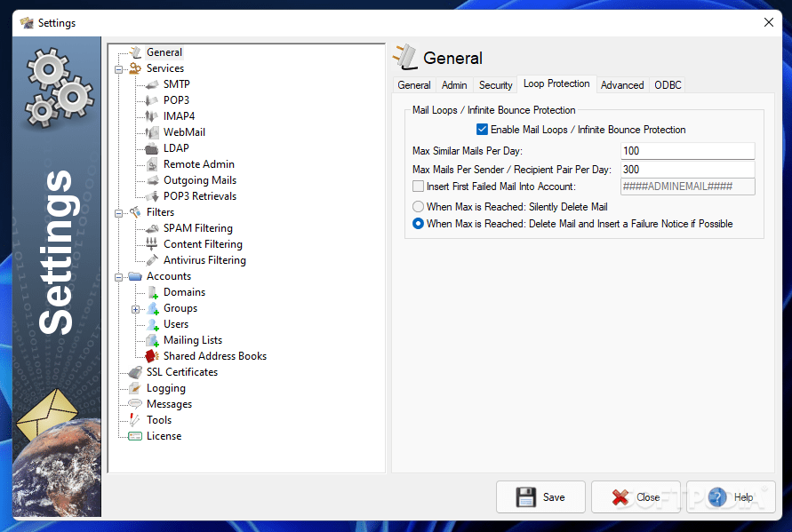Open the ODBC tab
The width and height of the screenshot is (792, 532).
pos(668,84)
